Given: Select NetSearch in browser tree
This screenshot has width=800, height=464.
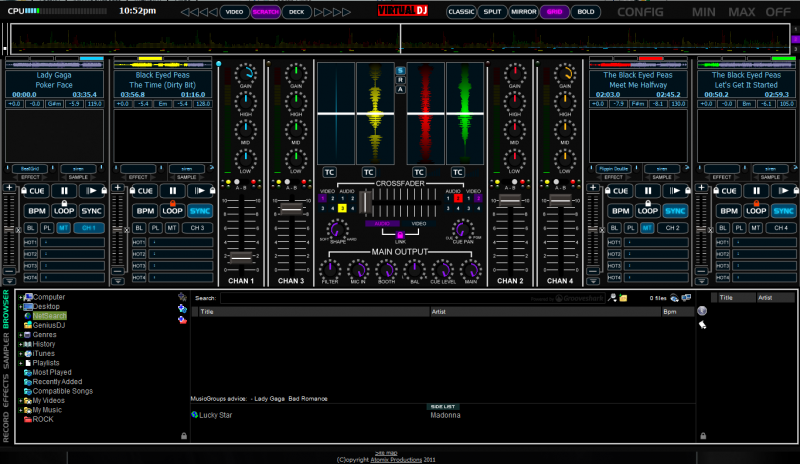Looking at the screenshot, I should (x=49, y=316).
